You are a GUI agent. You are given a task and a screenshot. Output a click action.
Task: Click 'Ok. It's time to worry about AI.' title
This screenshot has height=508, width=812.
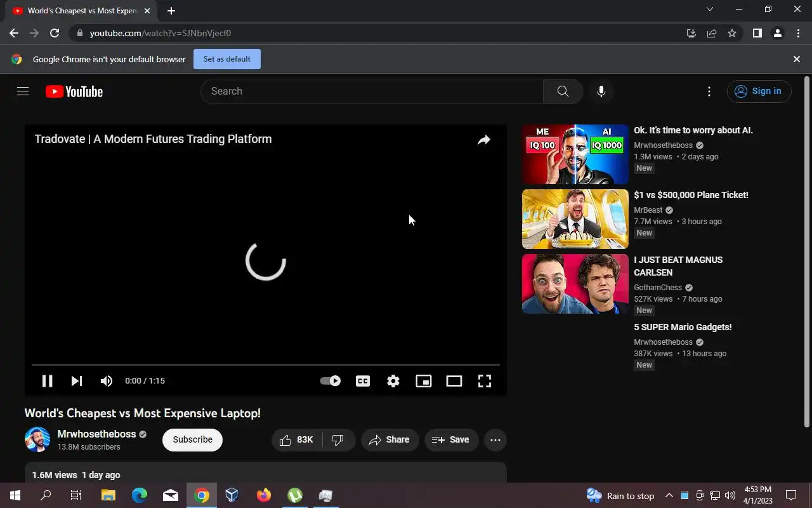693,130
